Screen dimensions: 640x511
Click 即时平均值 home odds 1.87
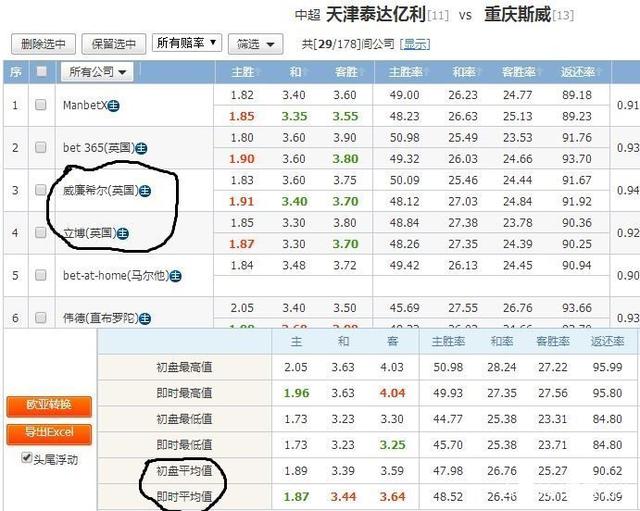[296, 497]
